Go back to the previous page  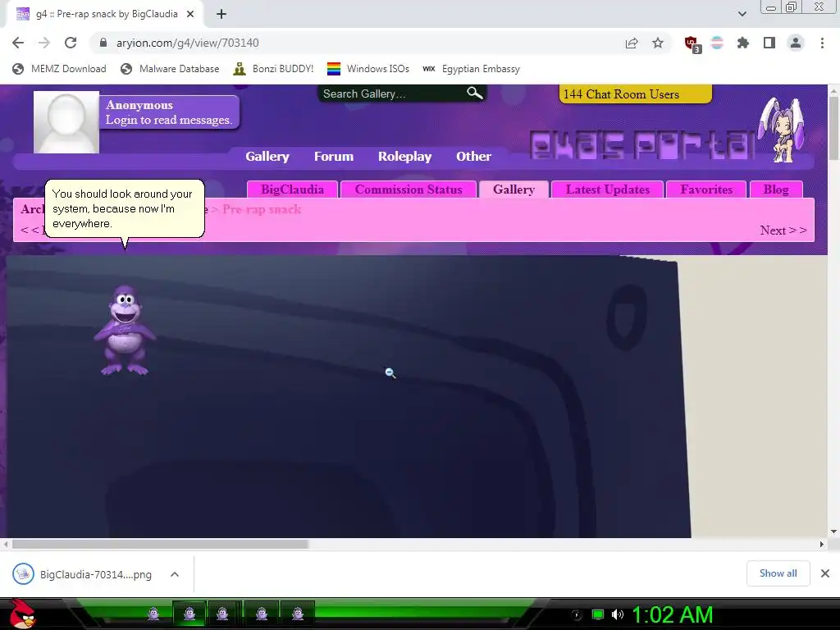coord(18,43)
